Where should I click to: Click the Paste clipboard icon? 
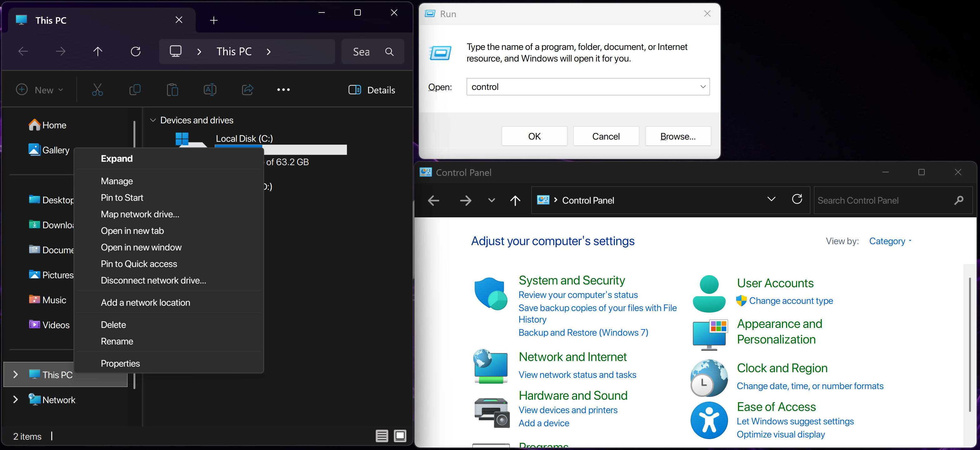pos(172,90)
